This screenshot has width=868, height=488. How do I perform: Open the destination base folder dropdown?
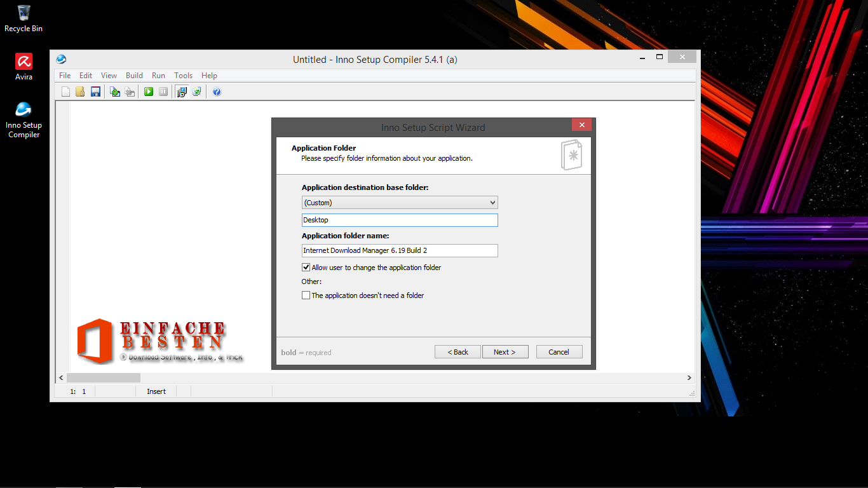click(493, 202)
